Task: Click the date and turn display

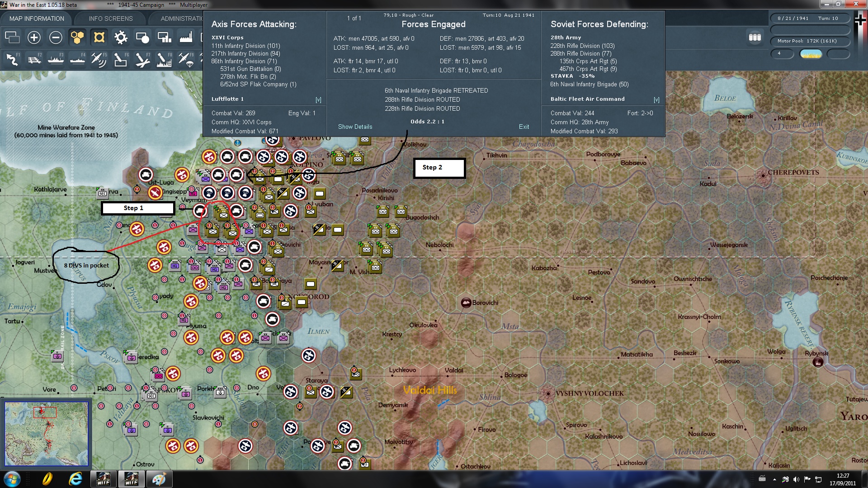Action: (810, 19)
